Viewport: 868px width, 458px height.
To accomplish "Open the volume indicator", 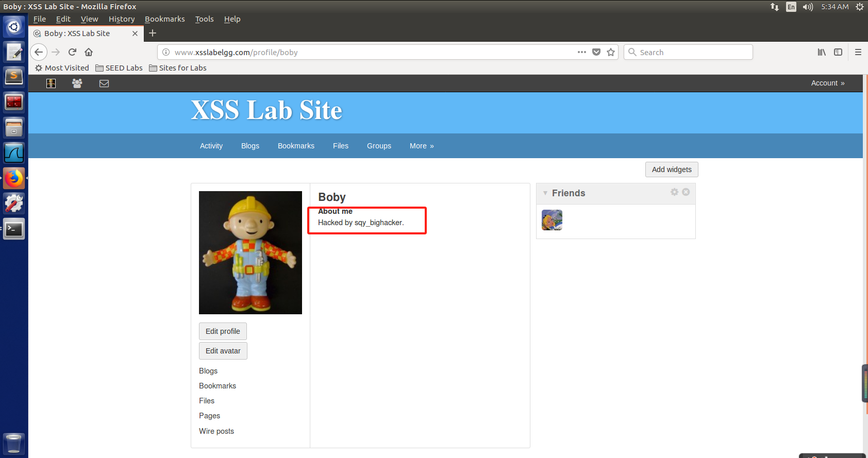I will pos(808,7).
